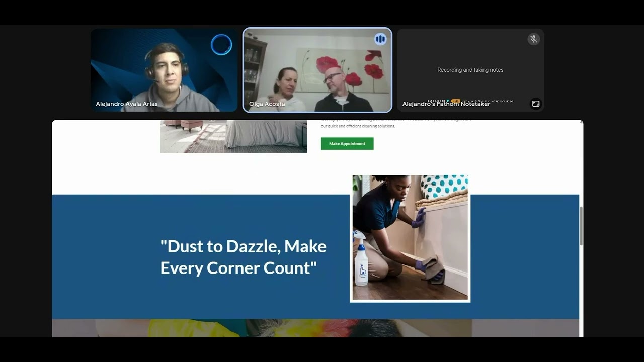
Task: Open the bedroom photo beside Make Appointment
Action: pos(233,136)
